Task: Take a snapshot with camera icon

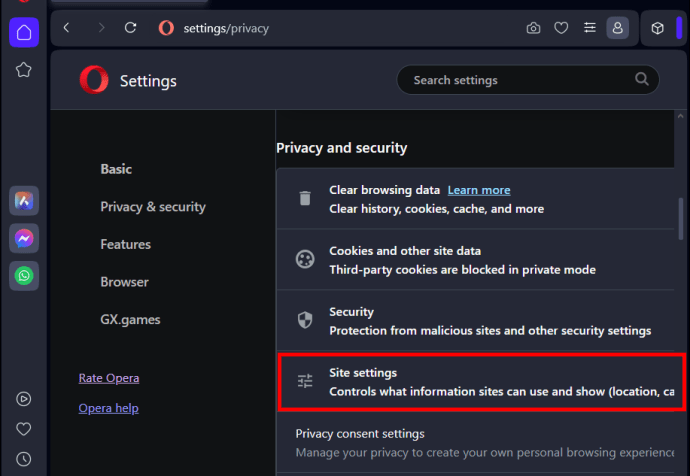Action: pyautogui.click(x=533, y=28)
